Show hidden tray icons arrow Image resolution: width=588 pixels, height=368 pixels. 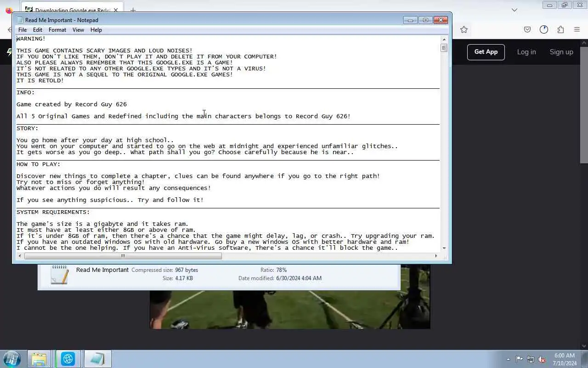(x=508, y=359)
